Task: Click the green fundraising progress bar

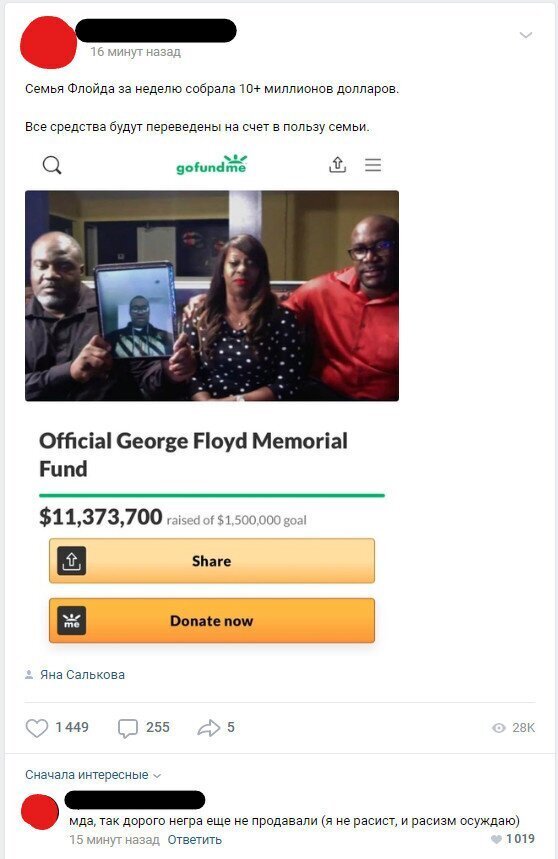Action: pyautogui.click(x=212, y=495)
